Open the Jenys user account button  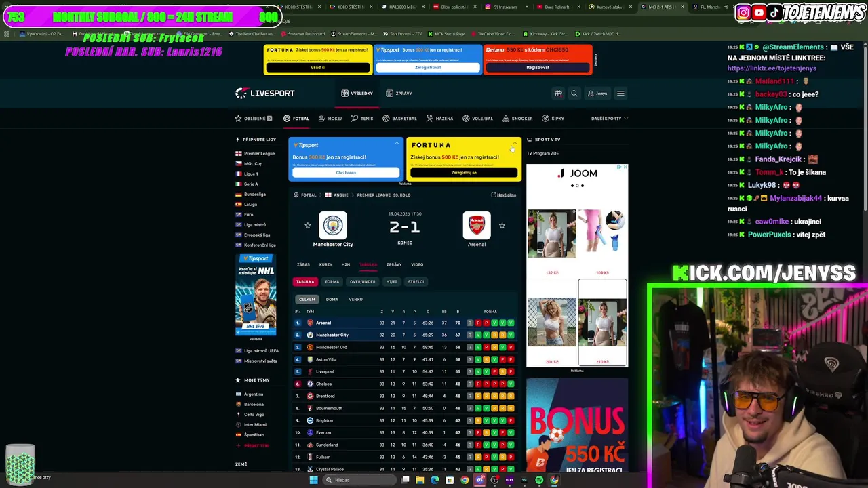597,94
